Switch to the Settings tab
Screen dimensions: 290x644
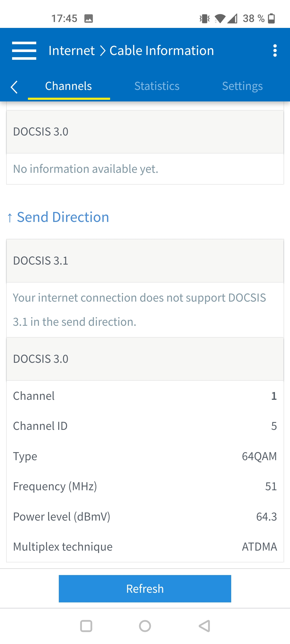[242, 86]
